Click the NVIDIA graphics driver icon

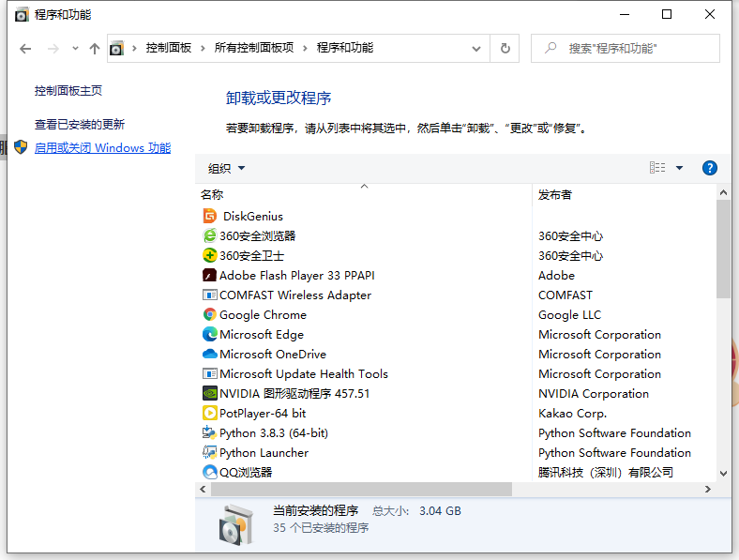coord(210,394)
